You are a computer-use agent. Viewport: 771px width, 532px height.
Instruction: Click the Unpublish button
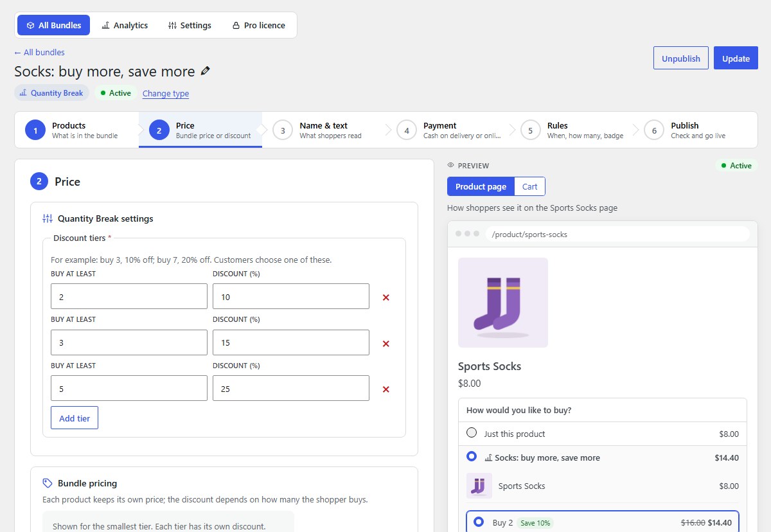point(681,58)
